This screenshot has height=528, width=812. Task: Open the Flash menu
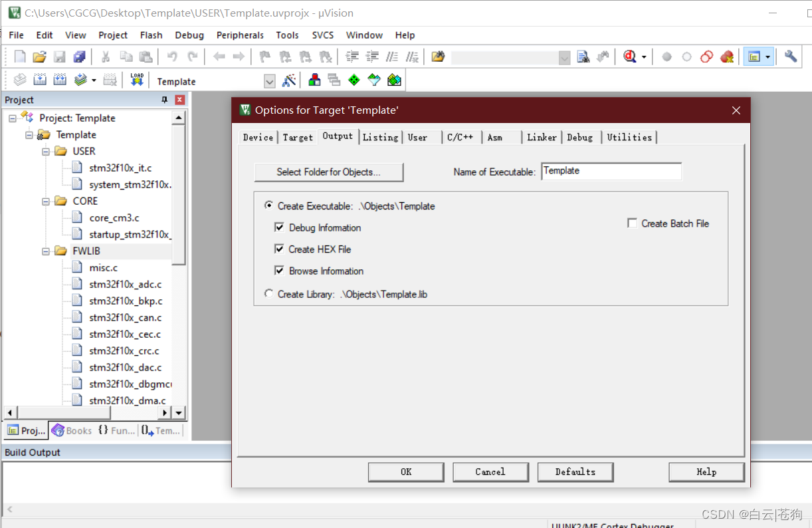(x=152, y=35)
